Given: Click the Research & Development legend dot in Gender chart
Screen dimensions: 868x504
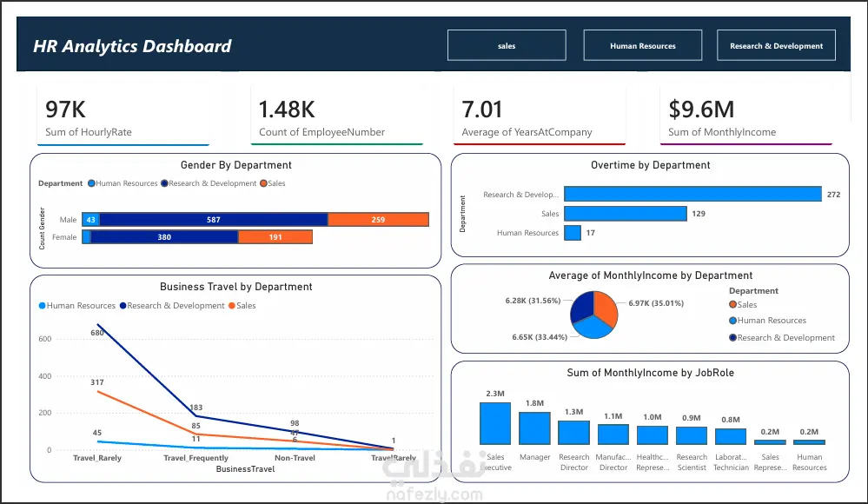Looking at the screenshot, I should (x=164, y=183).
